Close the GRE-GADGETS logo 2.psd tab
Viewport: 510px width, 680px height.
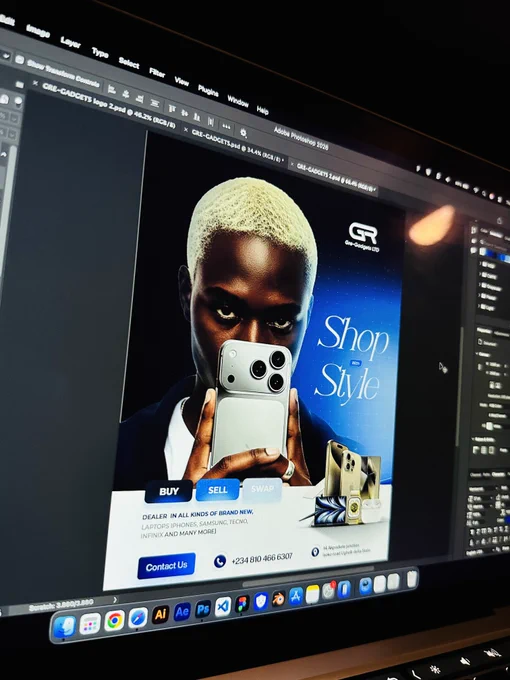35,83
